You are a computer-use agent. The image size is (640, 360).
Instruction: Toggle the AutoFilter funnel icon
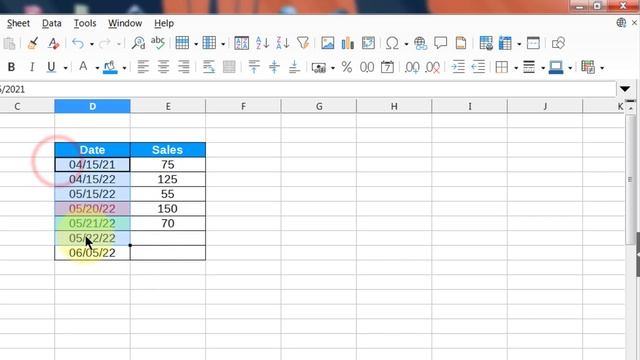pyautogui.click(x=303, y=43)
